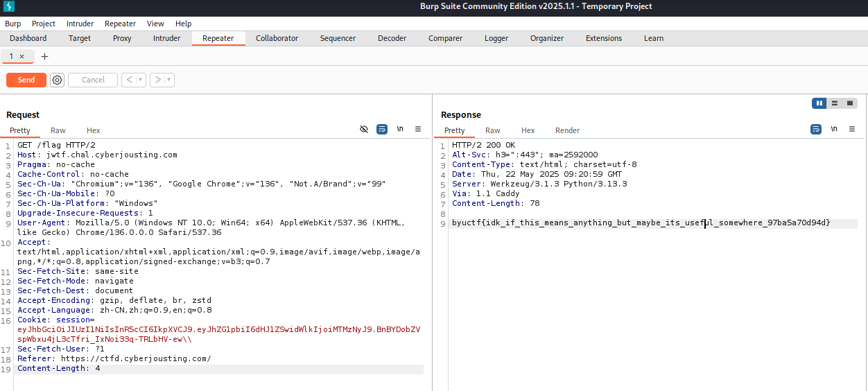
Task: Click the Content-Length: 4 request line
Action: [x=59, y=369]
